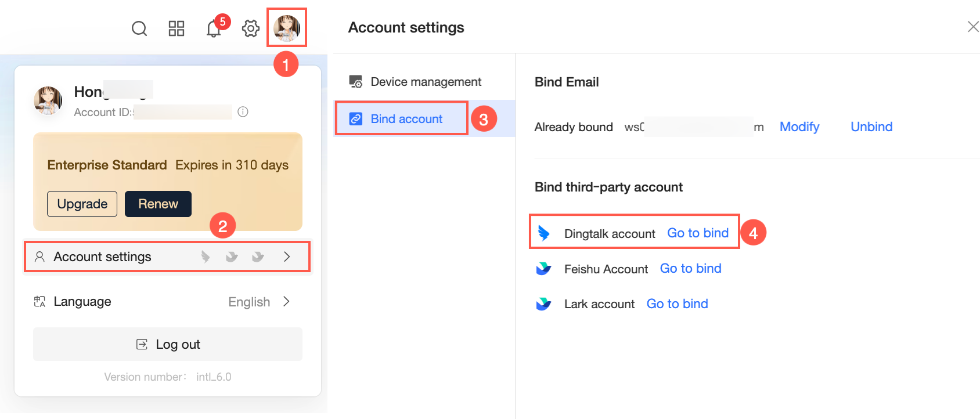Click the search magnifier icon
The width and height of the screenshot is (980, 419).
[x=139, y=28]
